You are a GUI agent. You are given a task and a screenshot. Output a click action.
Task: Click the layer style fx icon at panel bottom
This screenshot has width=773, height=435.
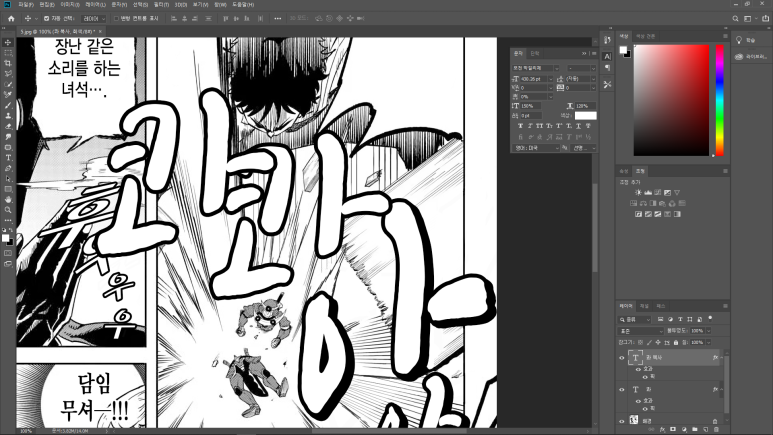(662, 430)
